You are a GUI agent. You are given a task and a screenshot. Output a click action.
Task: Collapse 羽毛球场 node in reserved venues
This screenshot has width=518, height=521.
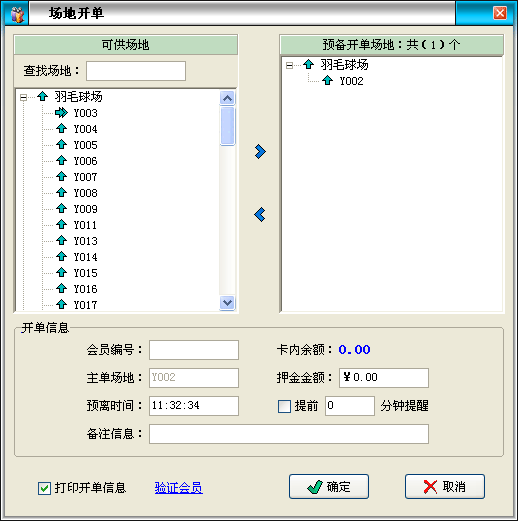(289, 65)
